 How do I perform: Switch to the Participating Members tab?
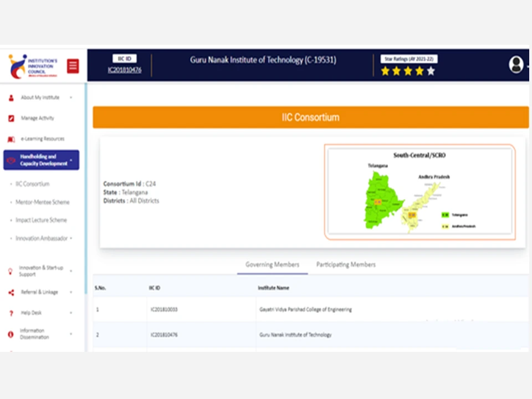[346, 265]
